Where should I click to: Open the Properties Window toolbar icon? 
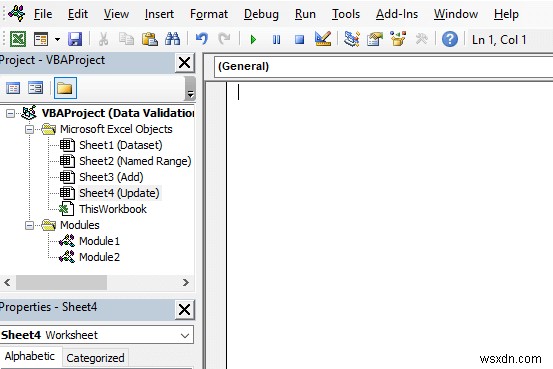pyautogui.click(x=375, y=39)
